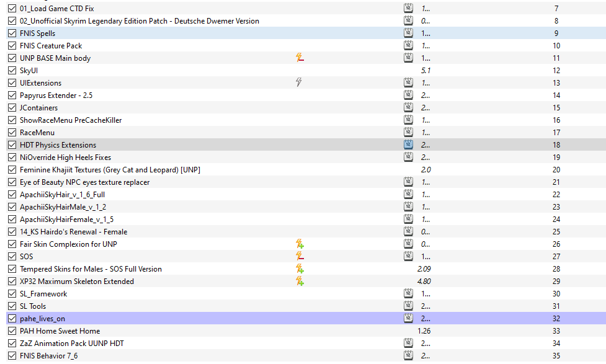Click category icon on FNIS Behavior 7_6 row

click(x=408, y=355)
